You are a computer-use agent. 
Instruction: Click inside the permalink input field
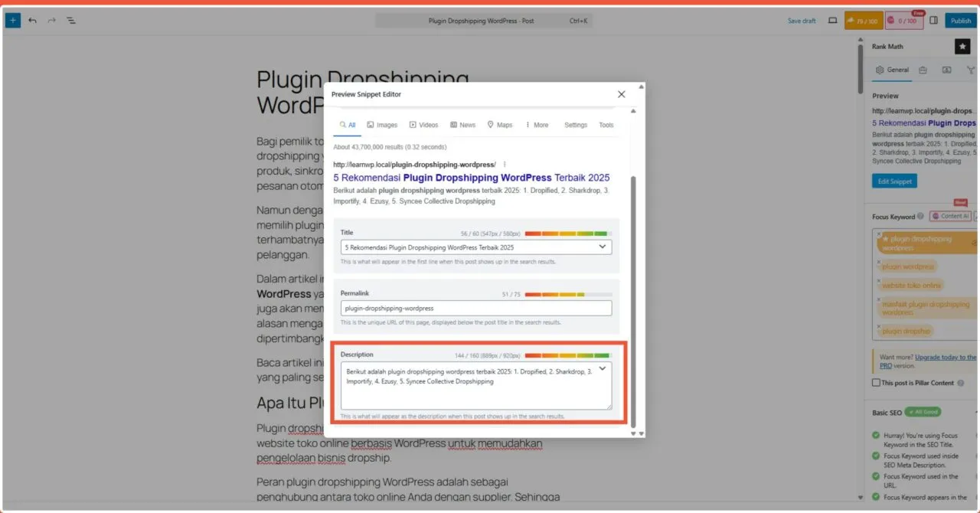tap(475, 307)
